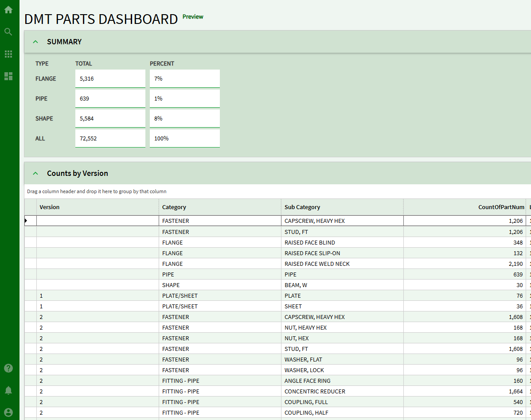Collapse the Counts by Version panel
Image resolution: width=531 pixels, height=420 pixels.
click(x=35, y=173)
